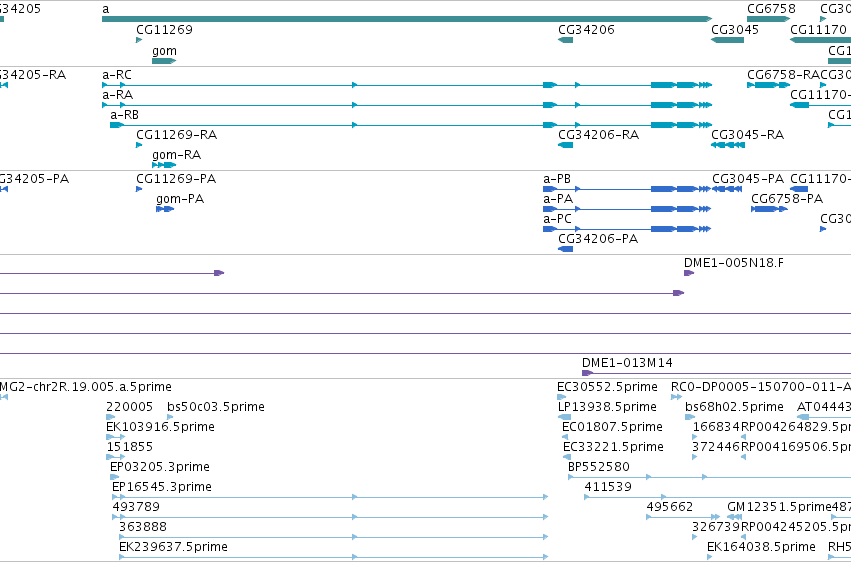Click transcript a-RB label
The image size is (851, 562).
pos(124,114)
